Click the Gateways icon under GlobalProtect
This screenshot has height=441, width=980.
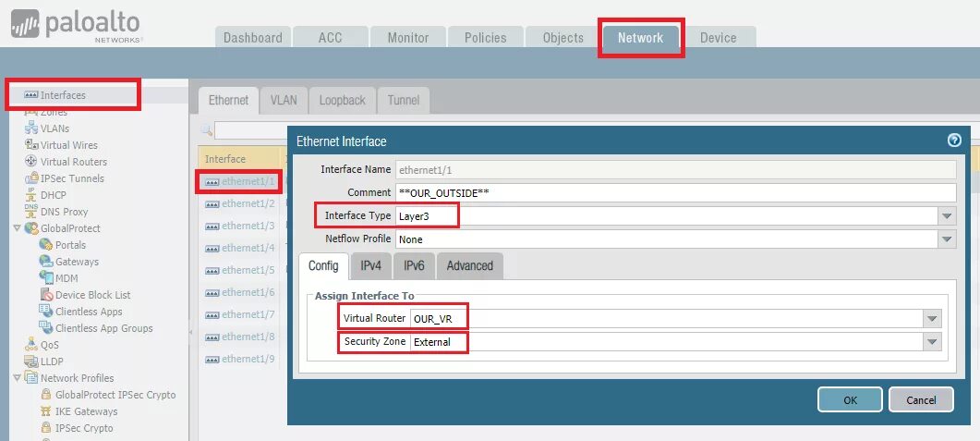pyautogui.click(x=45, y=262)
